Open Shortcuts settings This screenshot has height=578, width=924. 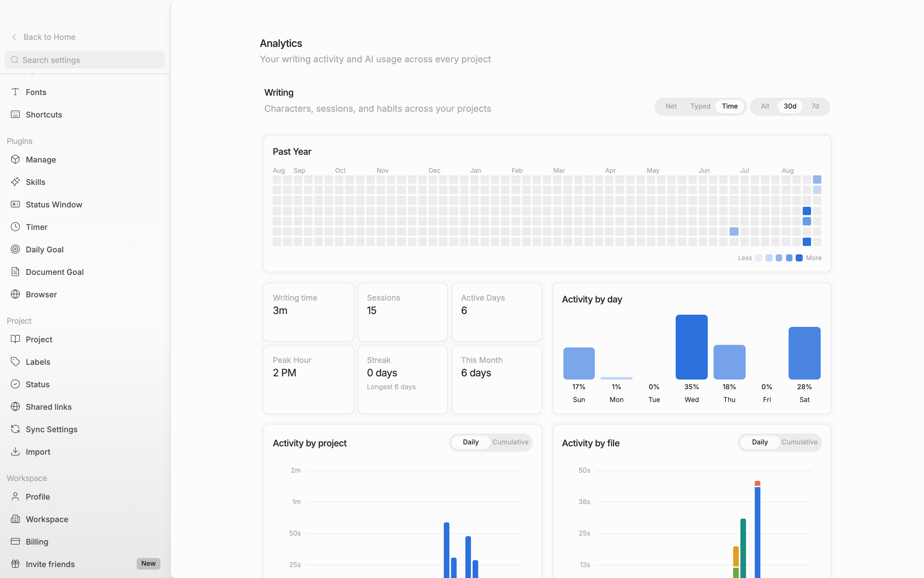tap(85, 115)
